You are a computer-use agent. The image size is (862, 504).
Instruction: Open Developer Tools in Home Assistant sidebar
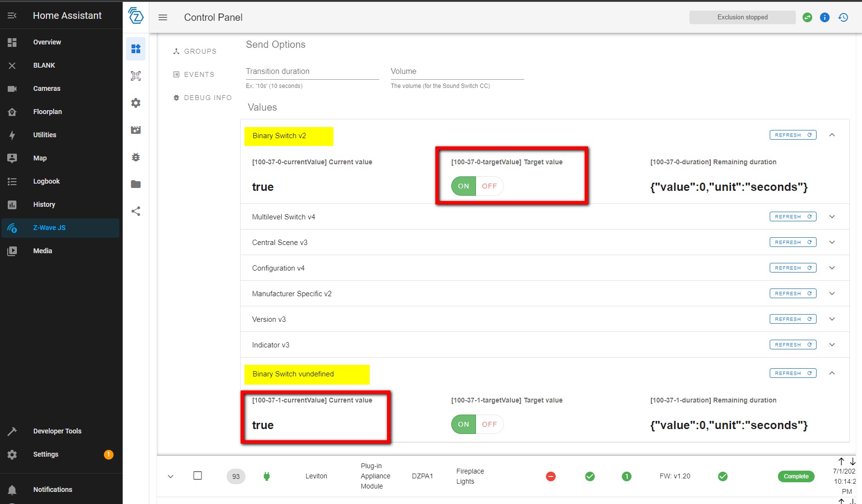[57, 431]
